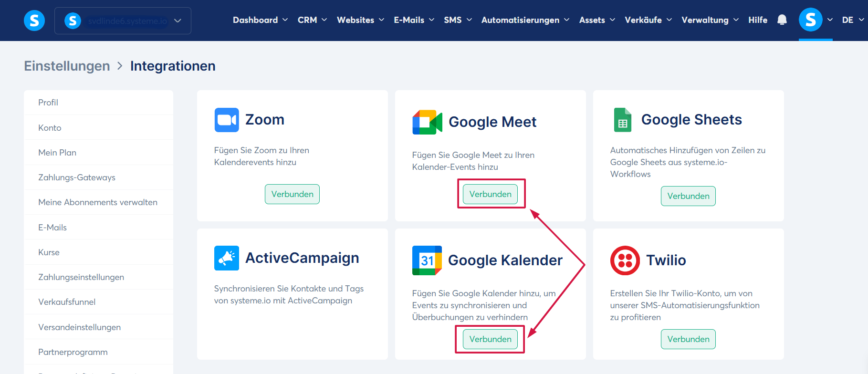Click Einstellungen breadcrumb link

coord(67,66)
